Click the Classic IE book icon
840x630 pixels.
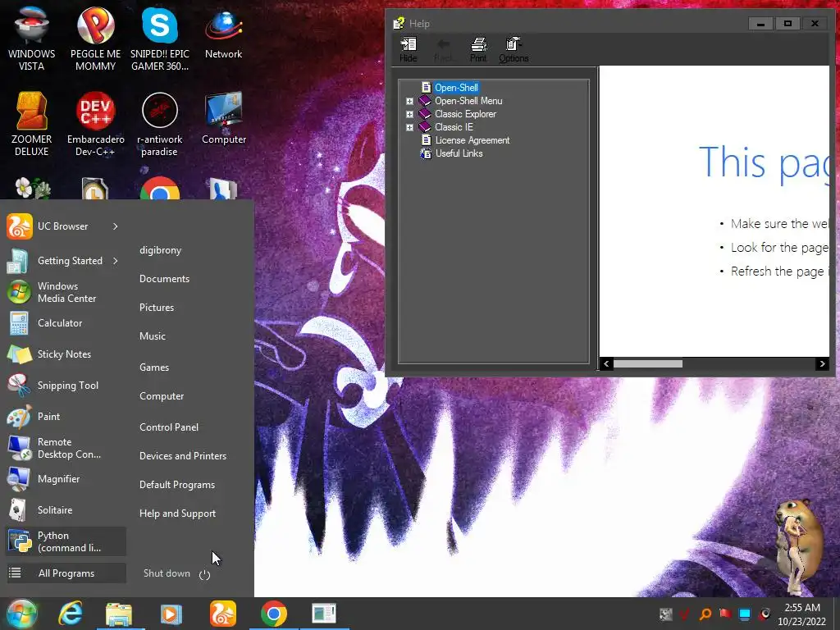tap(425, 127)
